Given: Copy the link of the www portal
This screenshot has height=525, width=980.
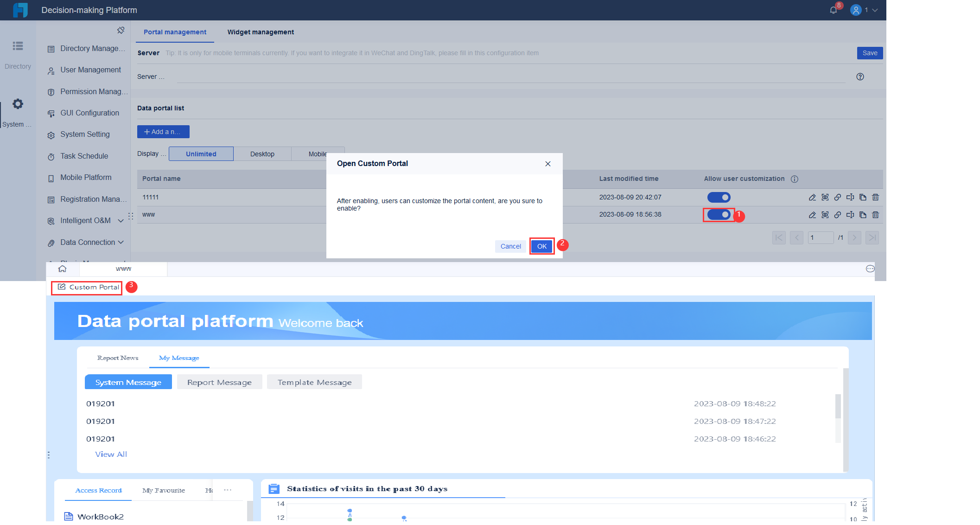Looking at the screenshot, I should [838, 215].
